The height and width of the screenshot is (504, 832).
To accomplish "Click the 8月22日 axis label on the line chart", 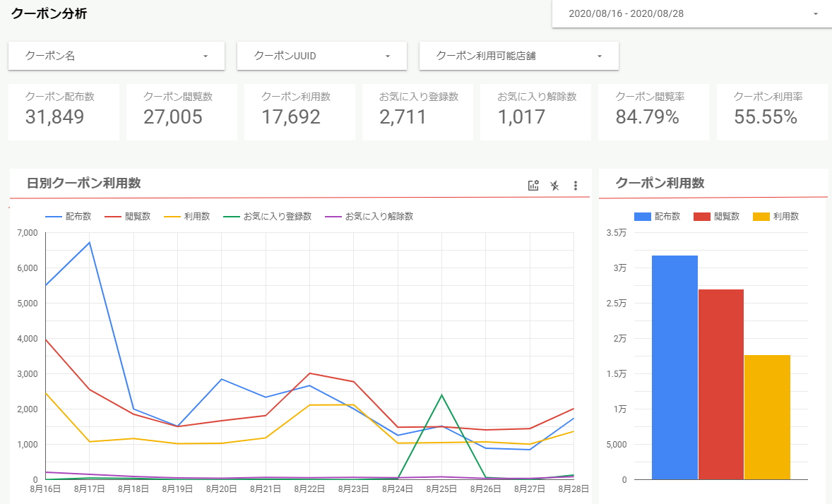I will [x=309, y=489].
